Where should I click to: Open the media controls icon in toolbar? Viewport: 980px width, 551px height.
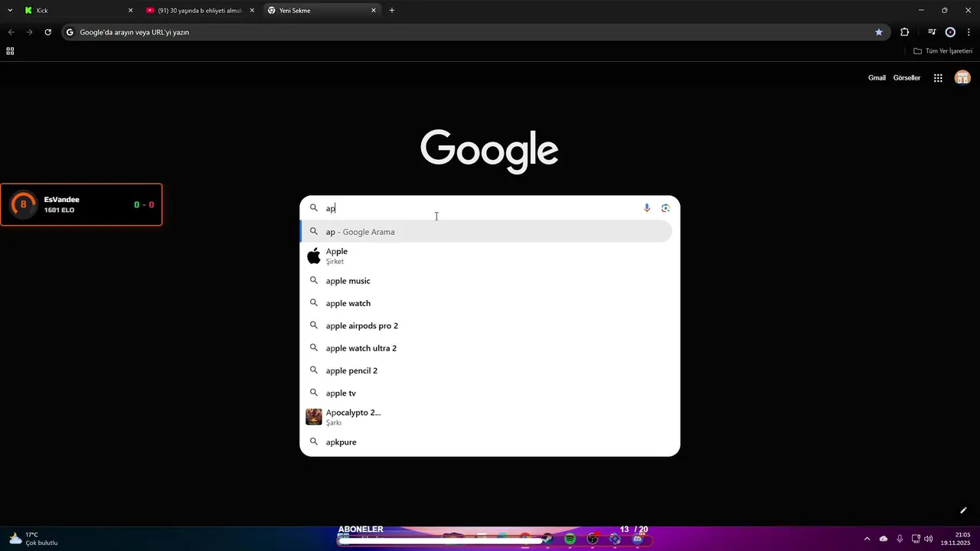(932, 32)
